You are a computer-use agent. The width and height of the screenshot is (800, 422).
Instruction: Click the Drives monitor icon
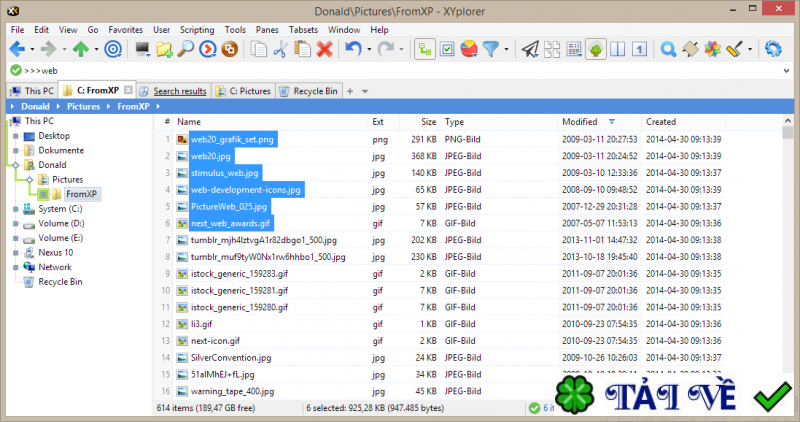[142, 49]
